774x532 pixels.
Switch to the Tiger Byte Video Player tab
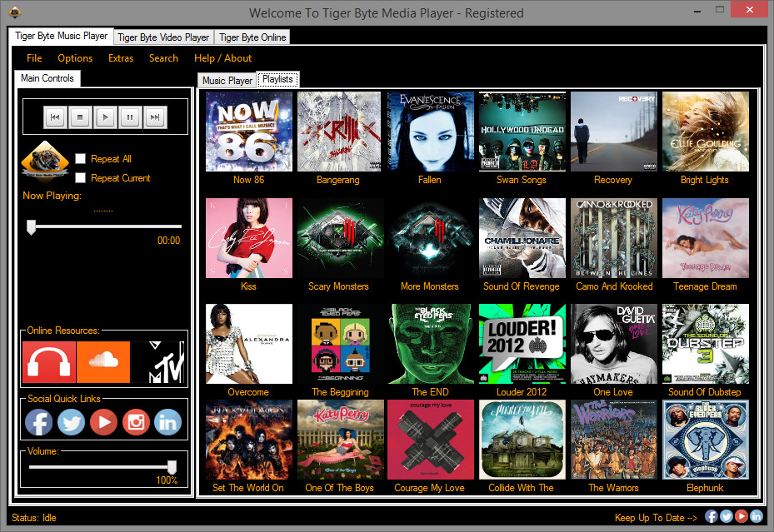pos(163,37)
